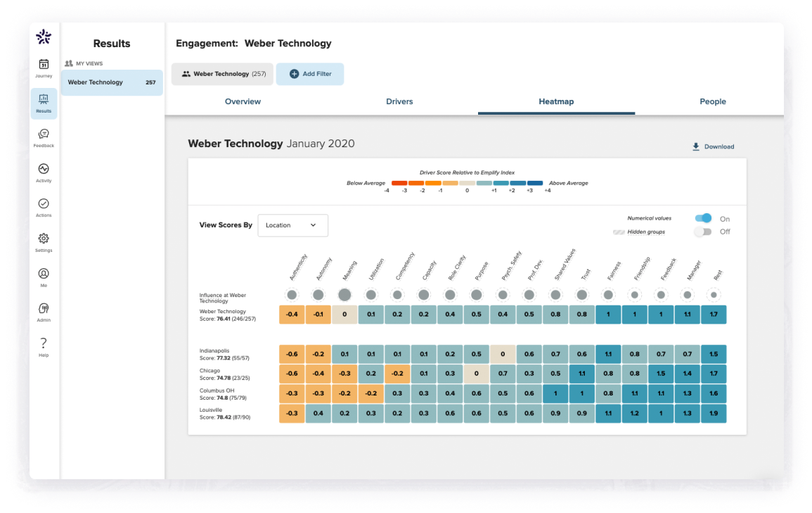Image resolution: width=812 pixels, height=513 pixels.
Task: Select Weber Technology view in My Views
Action: (112, 82)
